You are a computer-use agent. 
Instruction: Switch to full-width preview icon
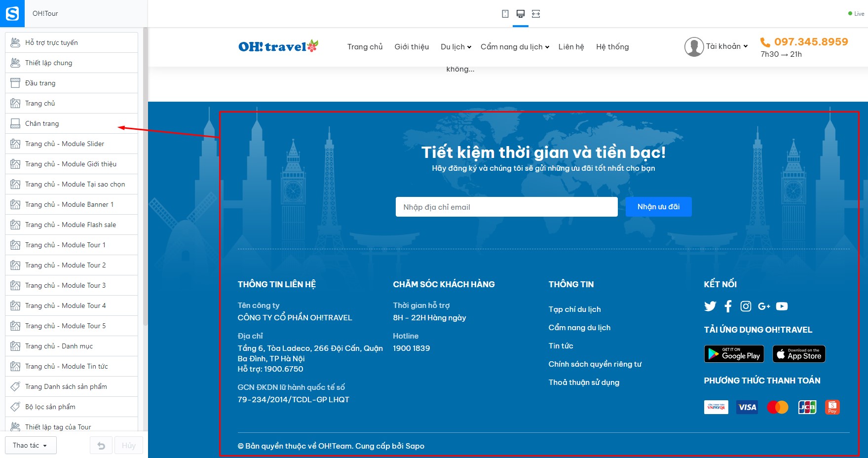(x=536, y=14)
